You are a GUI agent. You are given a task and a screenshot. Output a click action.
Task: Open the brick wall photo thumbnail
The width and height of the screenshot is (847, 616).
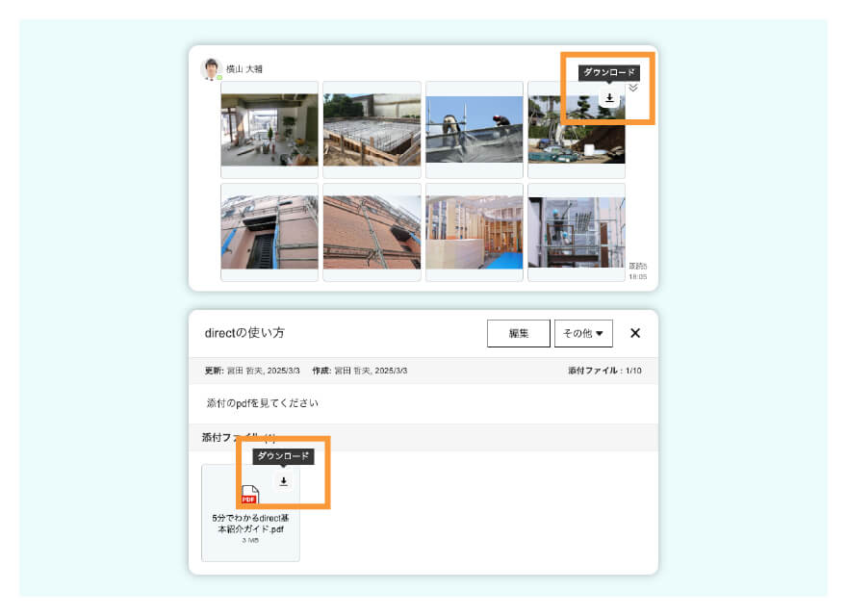[x=372, y=231]
